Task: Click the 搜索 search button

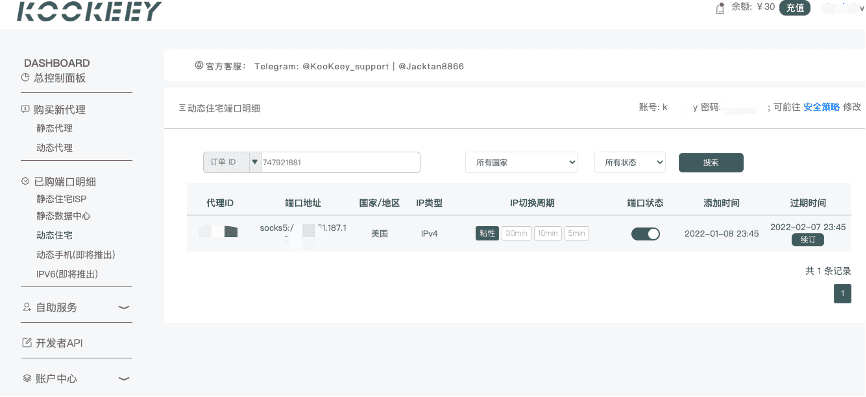Action: coord(711,162)
